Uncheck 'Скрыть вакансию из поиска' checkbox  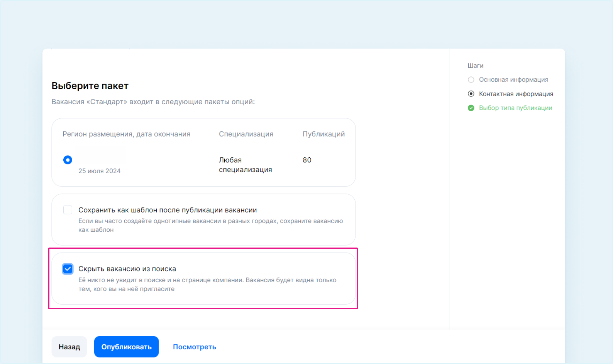click(68, 269)
